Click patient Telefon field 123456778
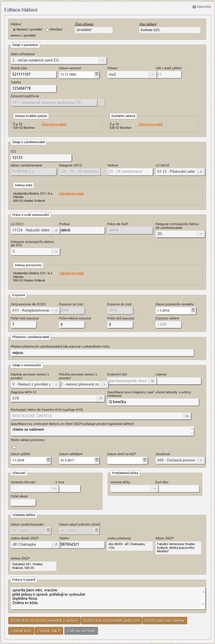The image size is (215, 644). [33, 89]
